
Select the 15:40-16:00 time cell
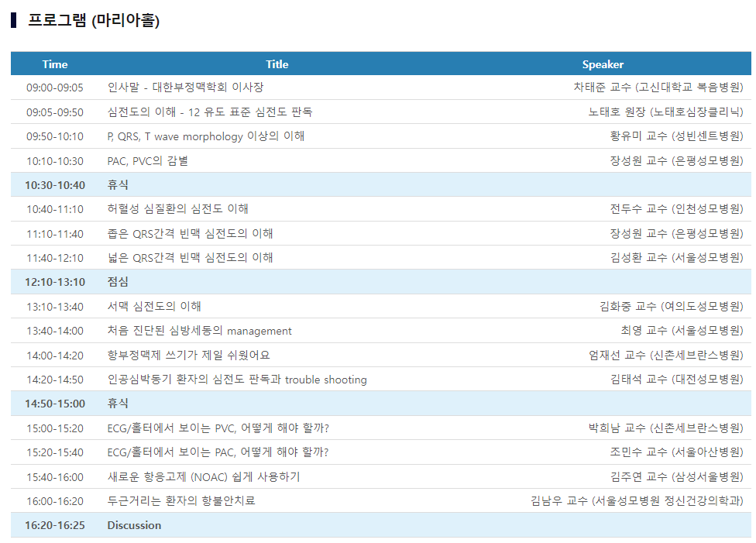pyautogui.click(x=54, y=477)
